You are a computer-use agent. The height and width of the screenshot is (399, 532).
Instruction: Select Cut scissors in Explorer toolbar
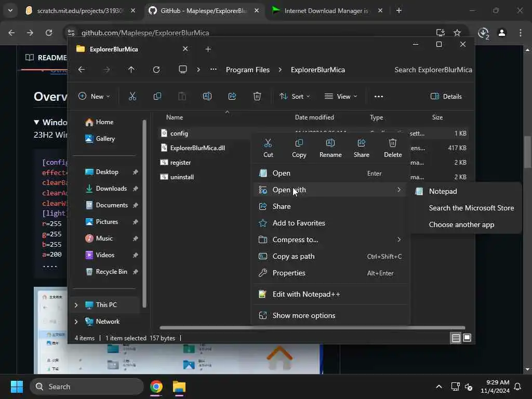point(132,96)
